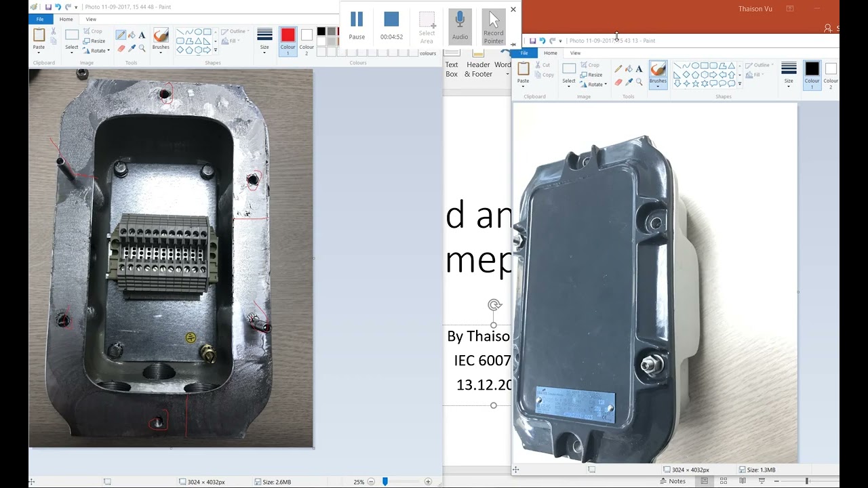Toggle Audio recording in recorder toolbar
This screenshot has width=868, height=488.
pos(460,26)
